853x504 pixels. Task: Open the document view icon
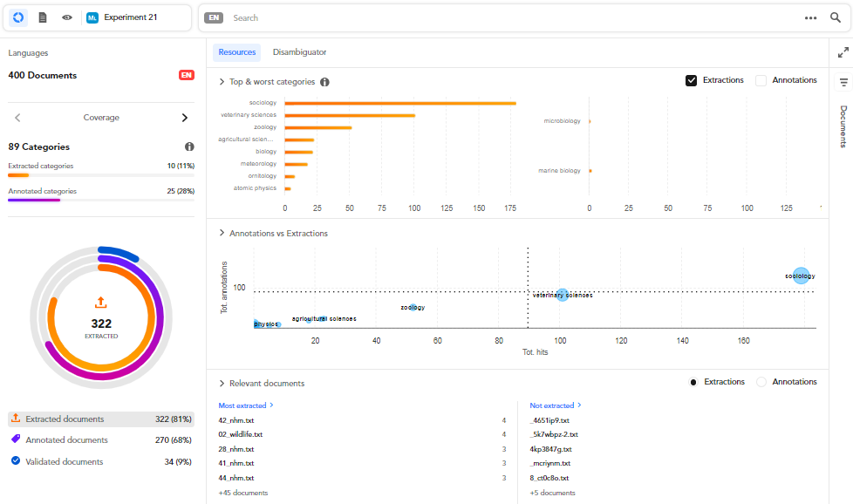pyautogui.click(x=43, y=17)
